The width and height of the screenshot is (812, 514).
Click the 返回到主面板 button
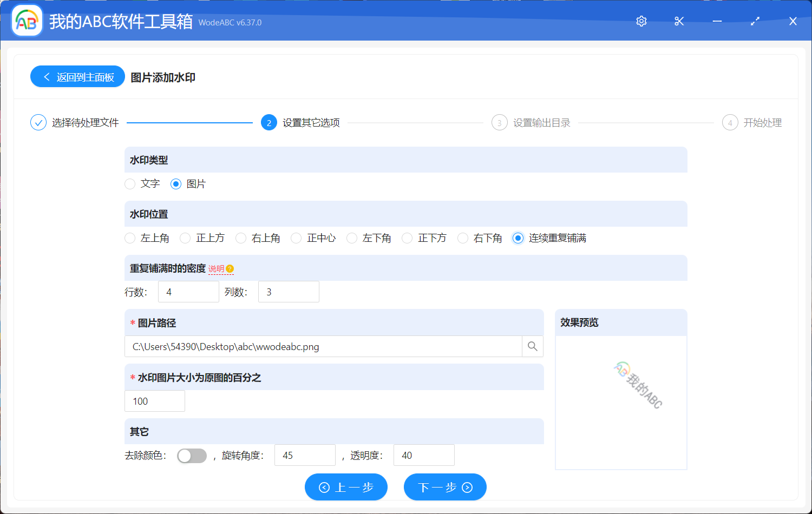click(77, 76)
